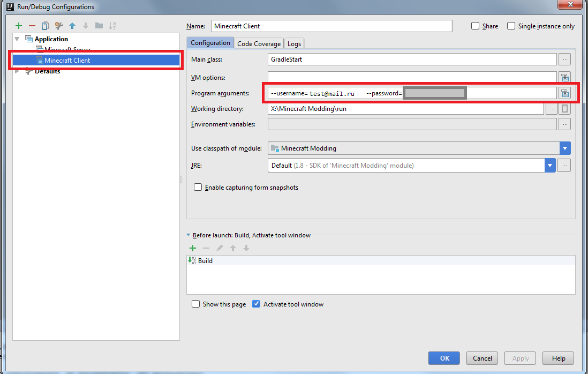Screen dimensions: 588x374
Task: Open the Edit Defaults wrench icon
Action: point(59,26)
